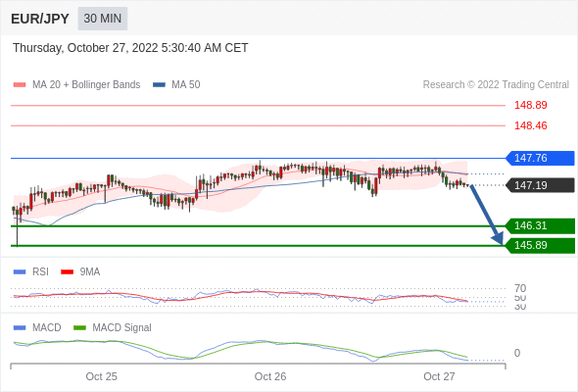Click the Oct 26 date axis label
578x392 pixels.
click(270, 376)
